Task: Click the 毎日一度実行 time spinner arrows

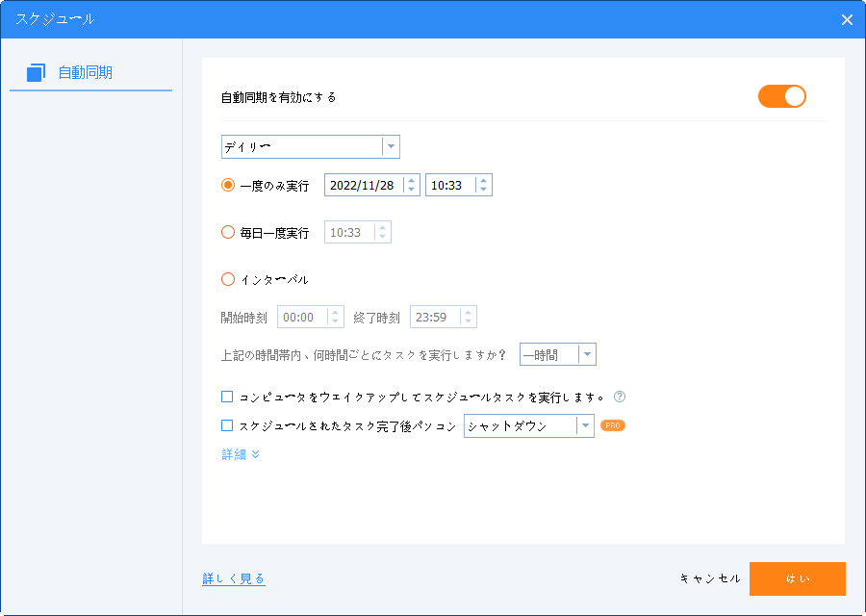Action: pos(382,232)
